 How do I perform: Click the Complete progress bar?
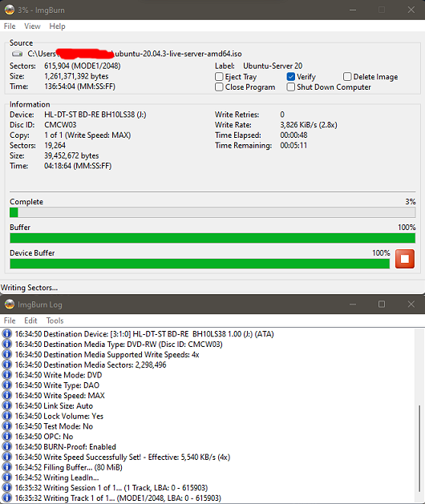[x=212, y=212]
